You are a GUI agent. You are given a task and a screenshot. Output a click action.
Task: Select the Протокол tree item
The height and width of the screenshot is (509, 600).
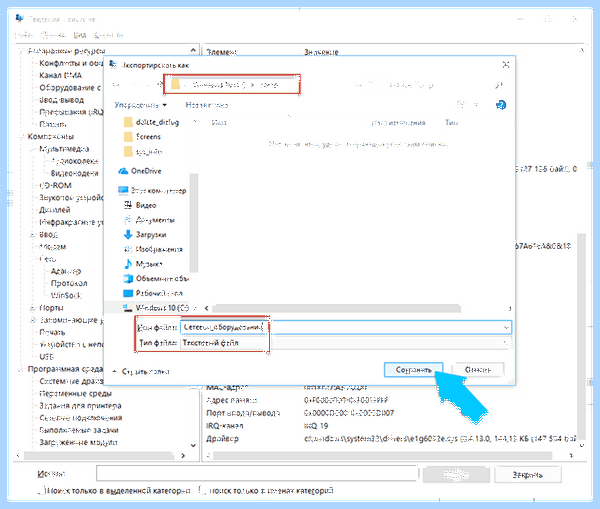[x=69, y=284]
